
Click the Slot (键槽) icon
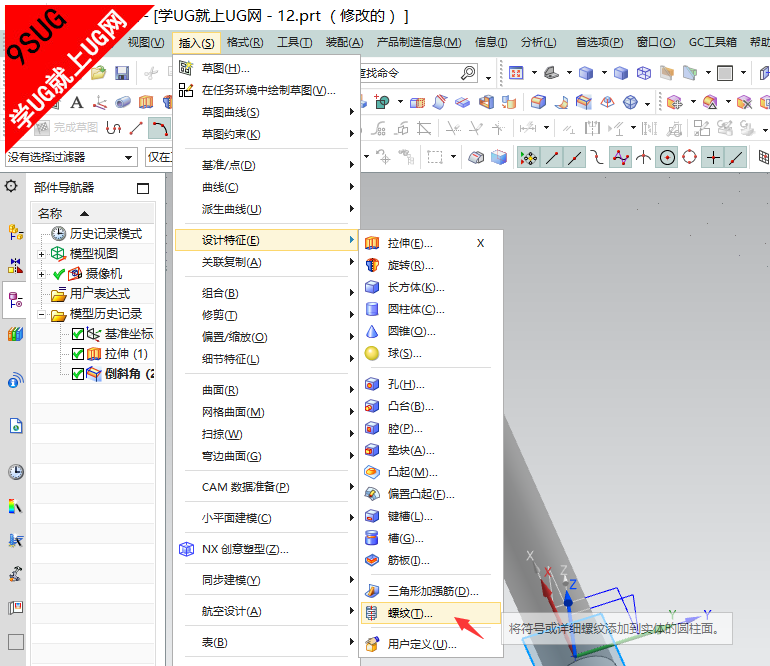[x=372, y=516]
